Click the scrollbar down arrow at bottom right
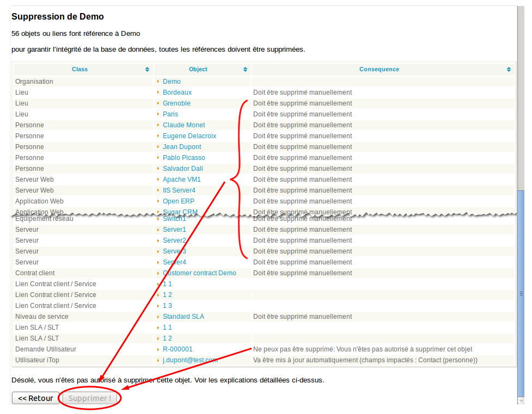Viewport: 532px width, 414px height. 521,400
